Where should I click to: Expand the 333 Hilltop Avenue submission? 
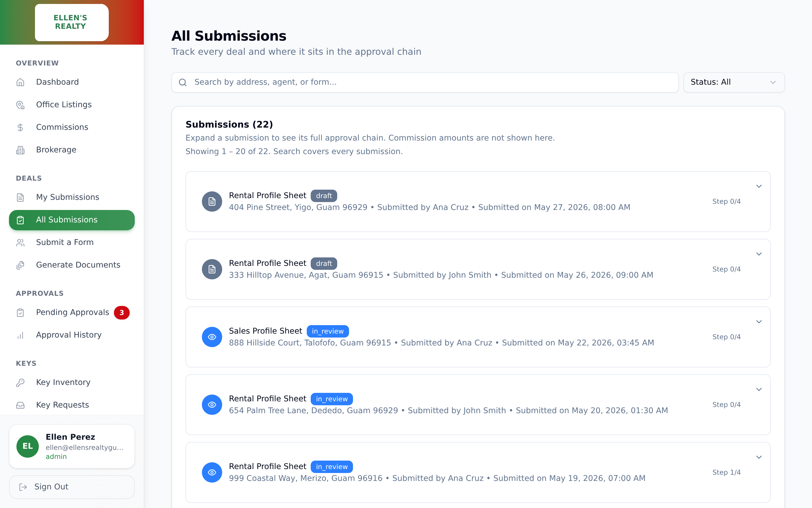pyautogui.click(x=759, y=254)
